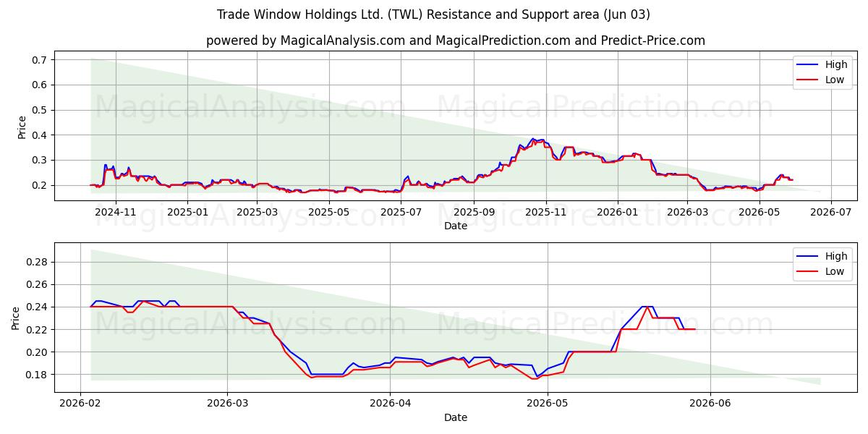This screenshot has width=868, height=434.
Task: Click the '2026-05' tick label in bottom chart
Action: point(548,404)
